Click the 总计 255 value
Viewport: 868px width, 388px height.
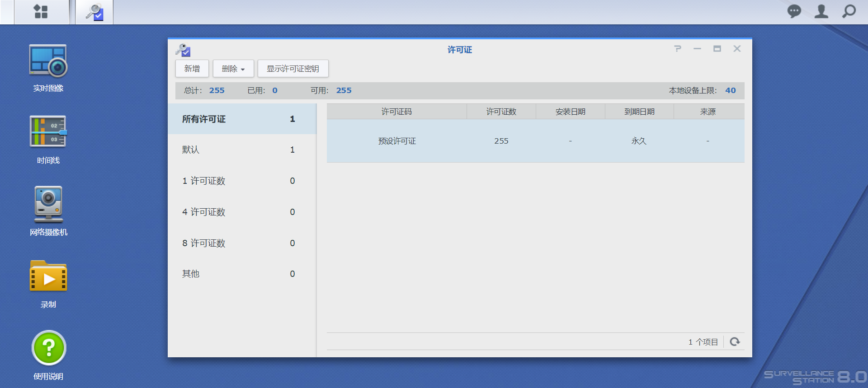point(217,90)
